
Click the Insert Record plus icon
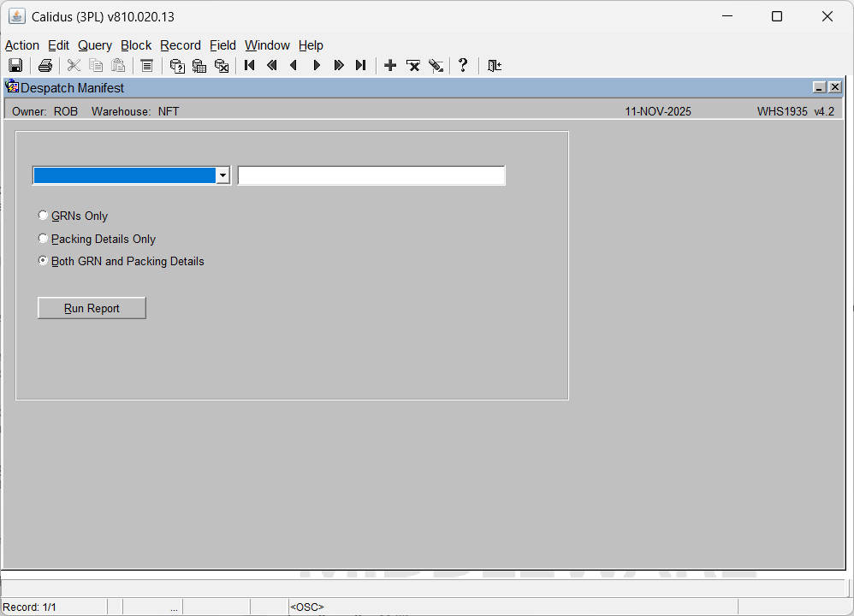click(390, 66)
